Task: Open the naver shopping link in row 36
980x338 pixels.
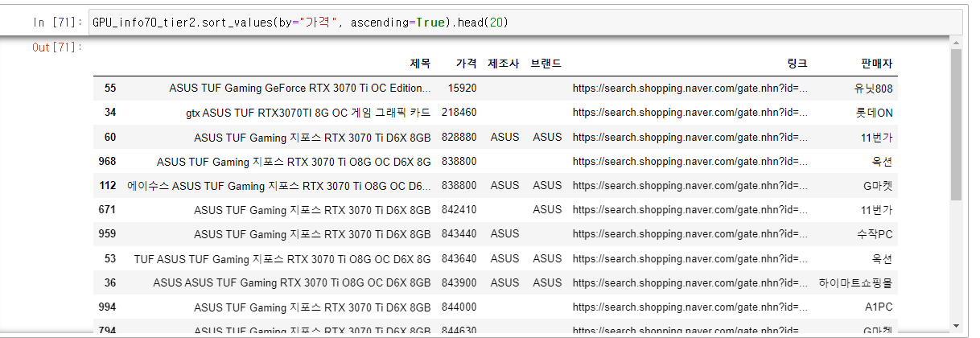Action: tap(690, 282)
